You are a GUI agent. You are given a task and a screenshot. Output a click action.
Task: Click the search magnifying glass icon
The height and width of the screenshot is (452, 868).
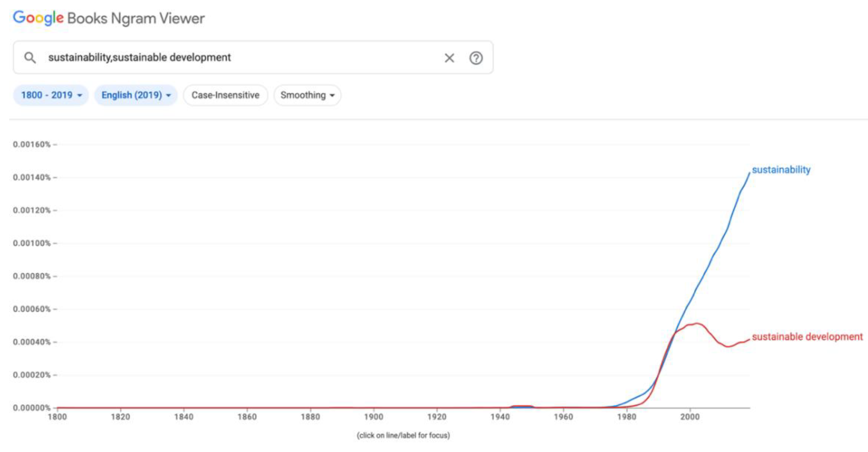pos(30,58)
